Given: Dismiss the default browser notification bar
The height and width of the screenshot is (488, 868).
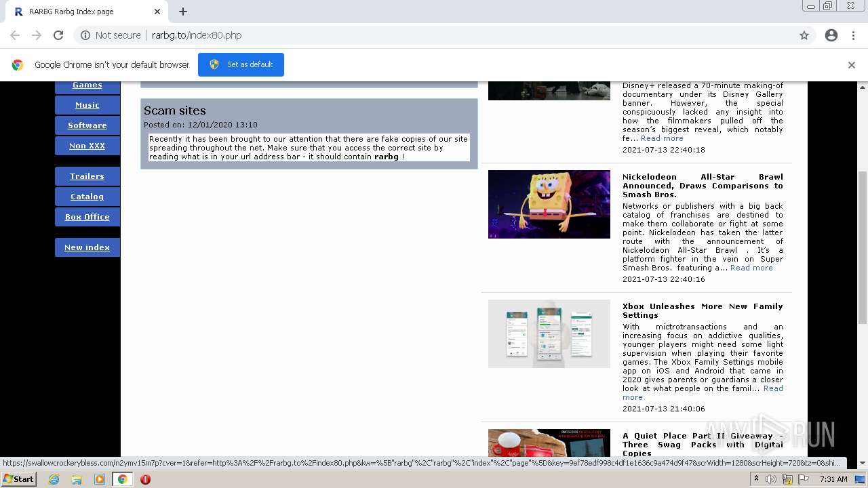Looking at the screenshot, I should (852, 65).
